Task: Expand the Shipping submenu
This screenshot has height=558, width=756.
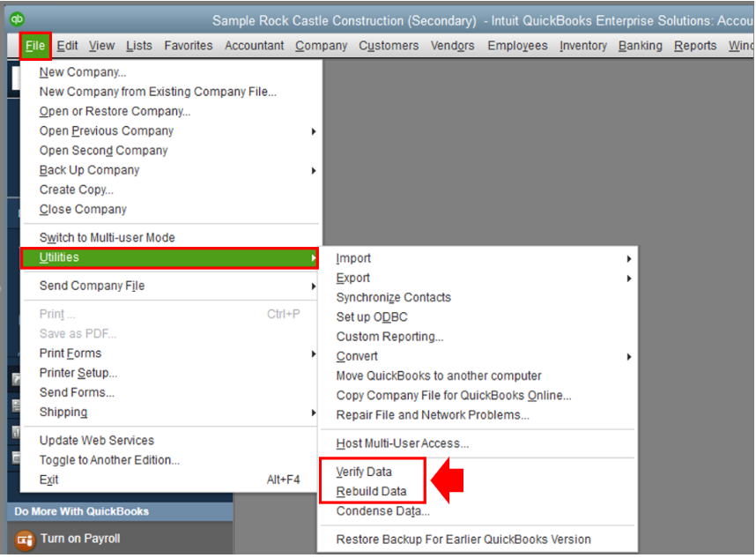Action: click(171, 413)
